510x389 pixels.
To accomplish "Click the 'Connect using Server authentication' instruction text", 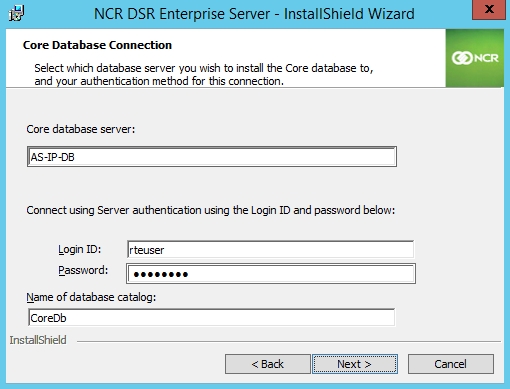I will 211,210.
